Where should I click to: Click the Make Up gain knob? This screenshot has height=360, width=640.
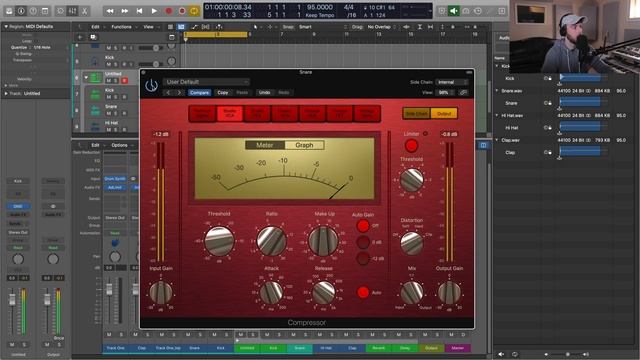pos(324,241)
